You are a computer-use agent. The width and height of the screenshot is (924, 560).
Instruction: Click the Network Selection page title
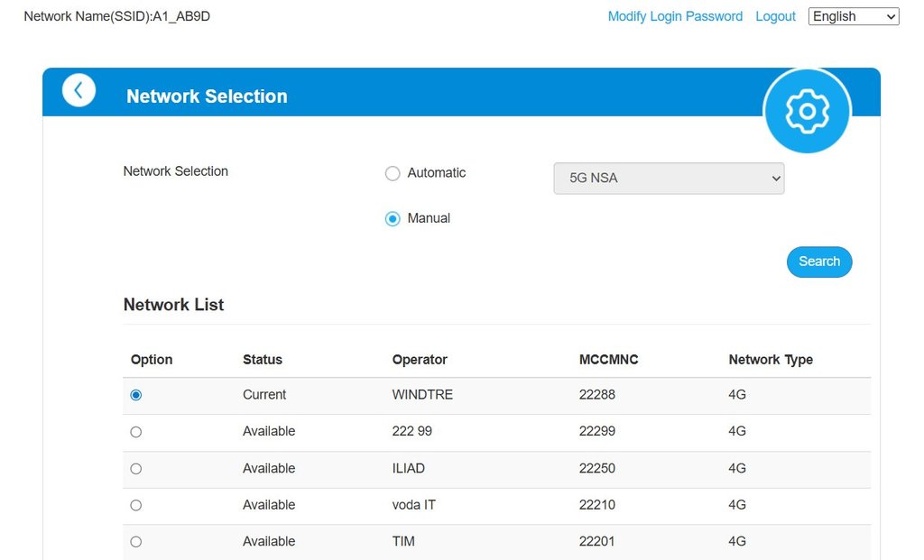coord(207,96)
